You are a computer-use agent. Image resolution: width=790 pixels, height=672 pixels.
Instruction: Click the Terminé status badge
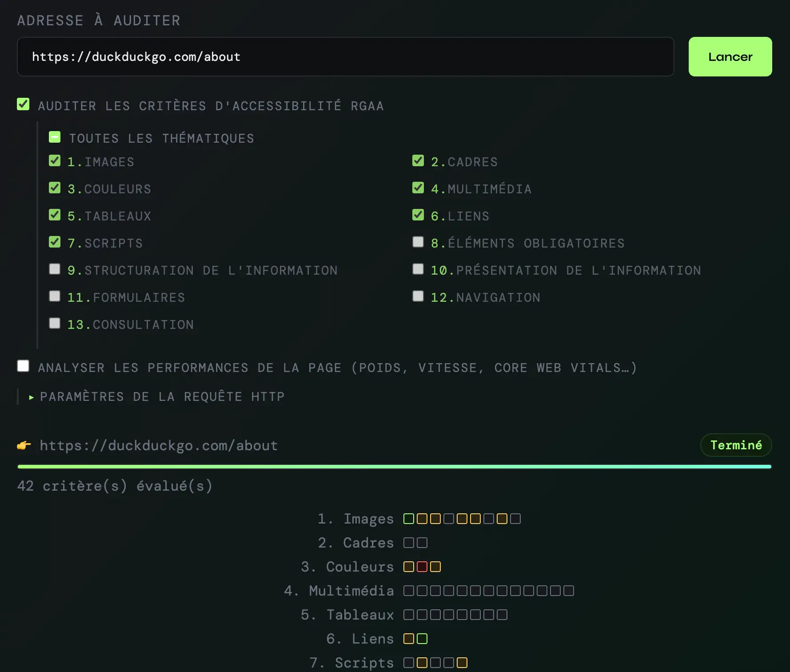(x=736, y=445)
